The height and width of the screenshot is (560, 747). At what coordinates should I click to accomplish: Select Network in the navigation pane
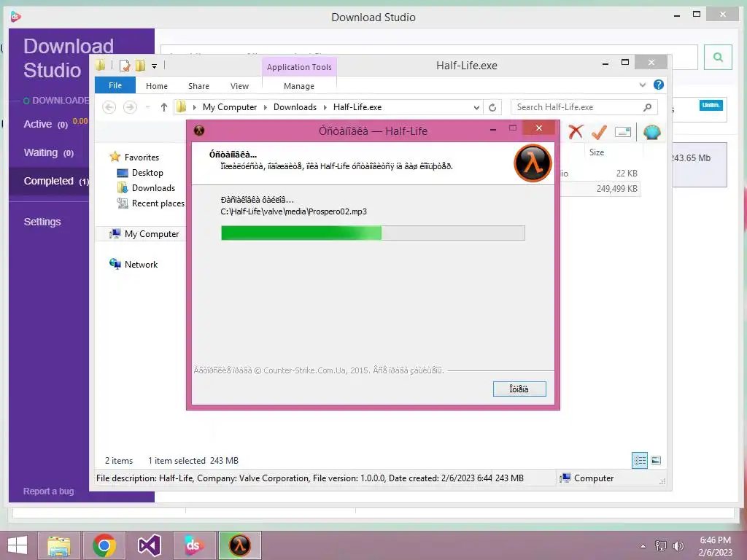(141, 264)
